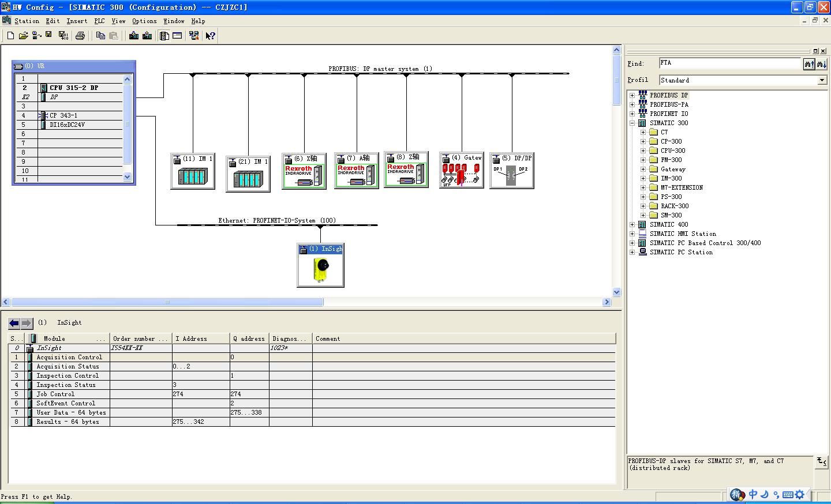Image resolution: width=831 pixels, height=504 pixels.
Task: Select the Results - 64 bytes module row
Action: point(313,422)
